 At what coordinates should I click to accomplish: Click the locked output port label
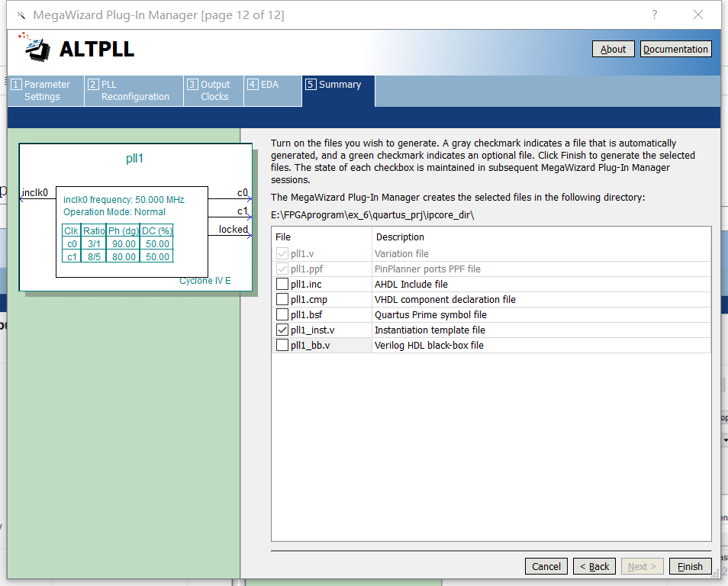233,229
